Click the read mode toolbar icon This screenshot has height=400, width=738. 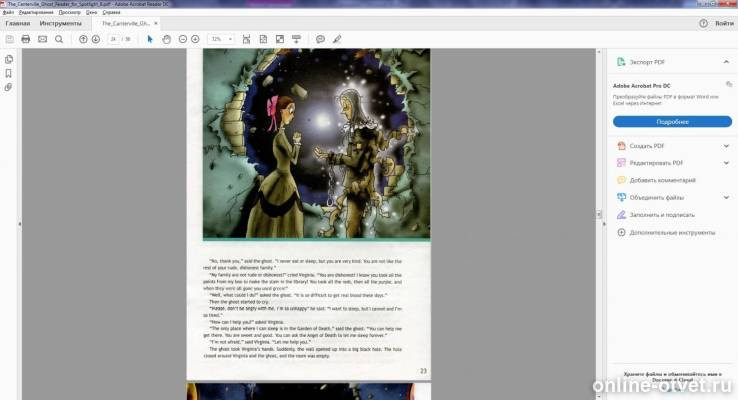(296, 39)
